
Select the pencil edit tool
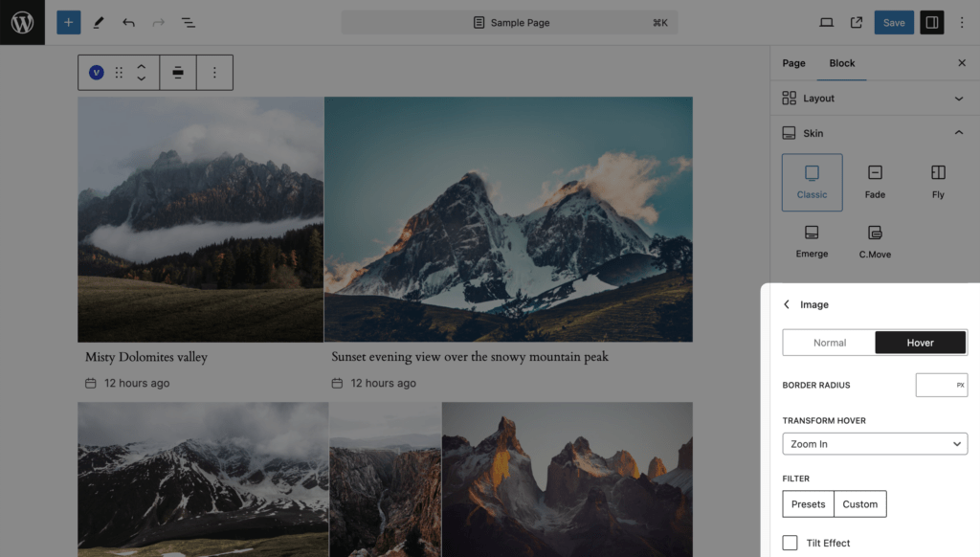point(99,23)
